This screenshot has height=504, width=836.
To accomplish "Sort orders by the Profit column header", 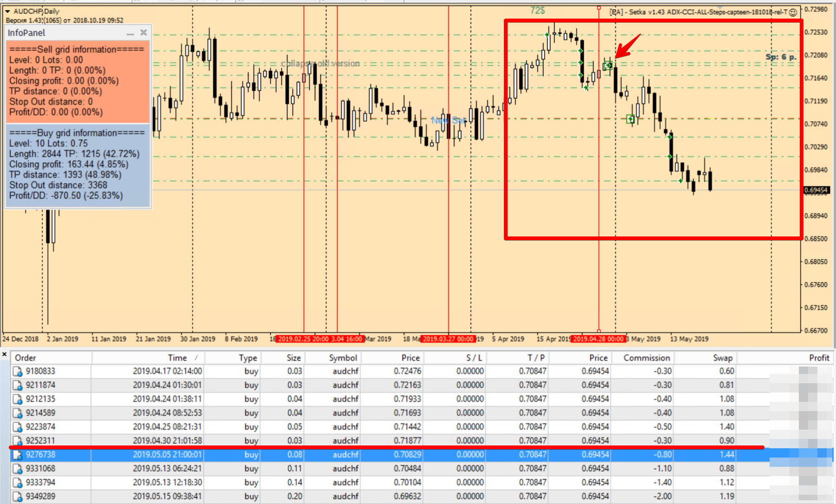I will [785, 358].
